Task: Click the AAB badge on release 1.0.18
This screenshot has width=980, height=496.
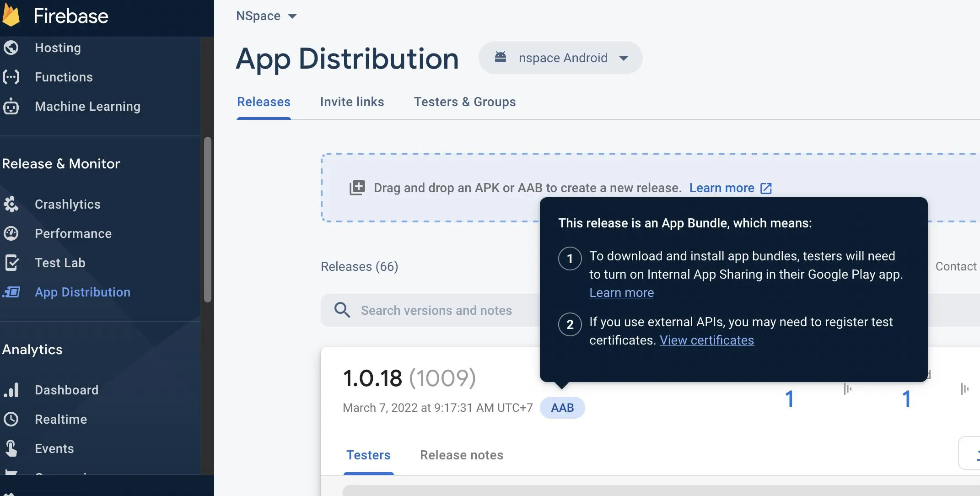Action: point(562,408)
